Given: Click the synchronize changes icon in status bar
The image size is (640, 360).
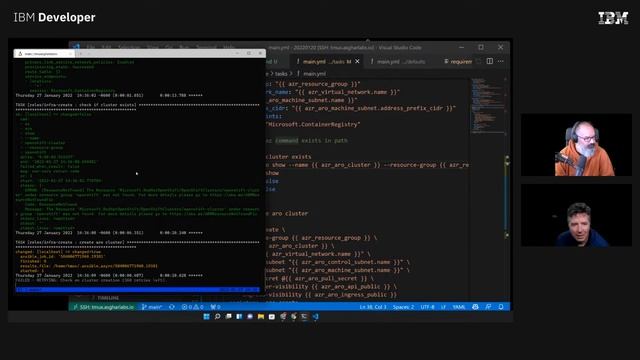Looking at the screenshot, I should point(172,307).
